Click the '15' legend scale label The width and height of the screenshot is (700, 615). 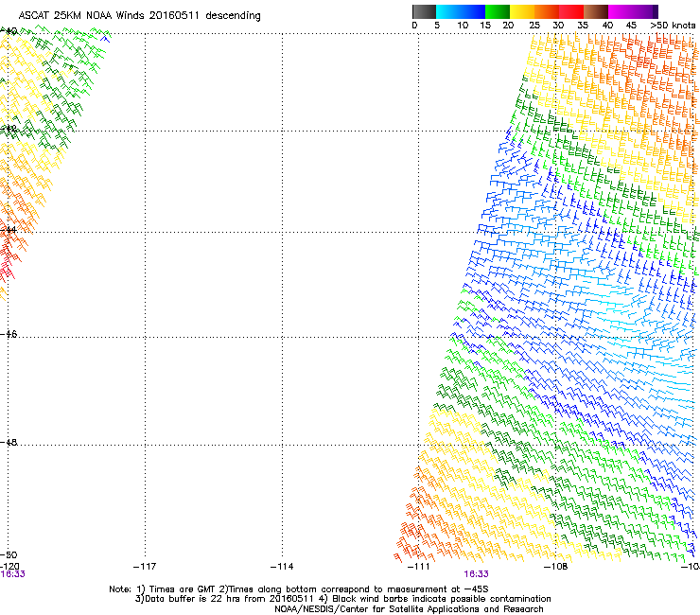click(485, 26)
